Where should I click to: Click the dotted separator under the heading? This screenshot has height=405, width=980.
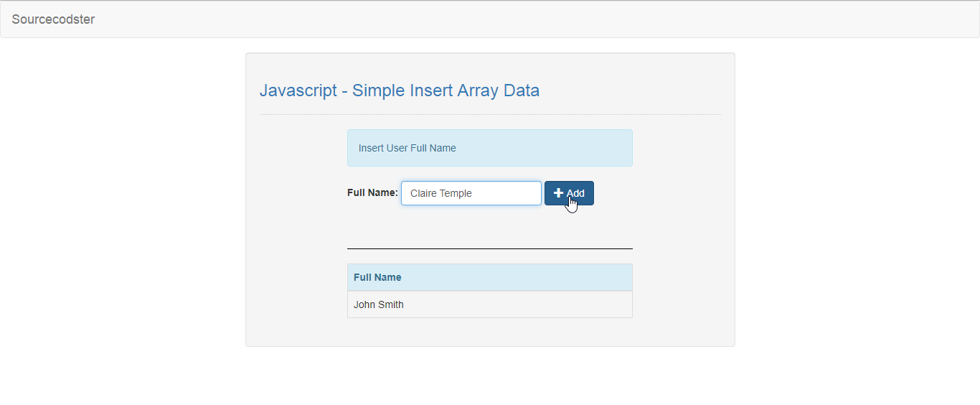point(489,114)
